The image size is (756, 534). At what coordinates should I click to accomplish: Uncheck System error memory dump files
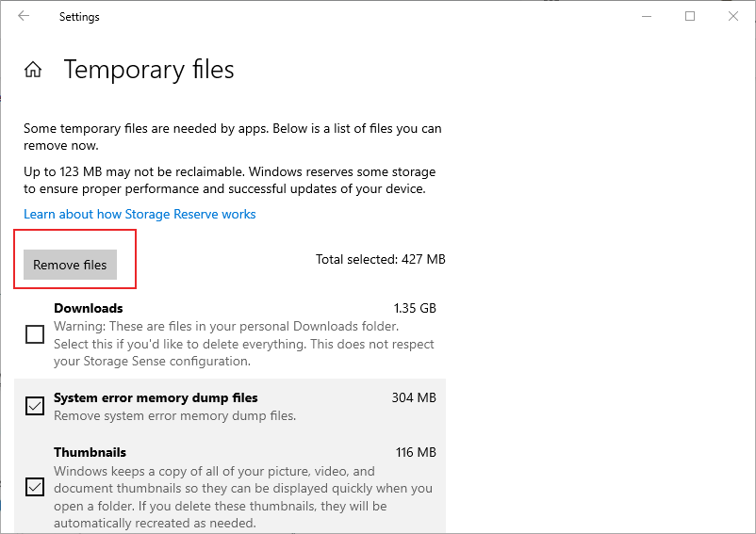point(35,406)
